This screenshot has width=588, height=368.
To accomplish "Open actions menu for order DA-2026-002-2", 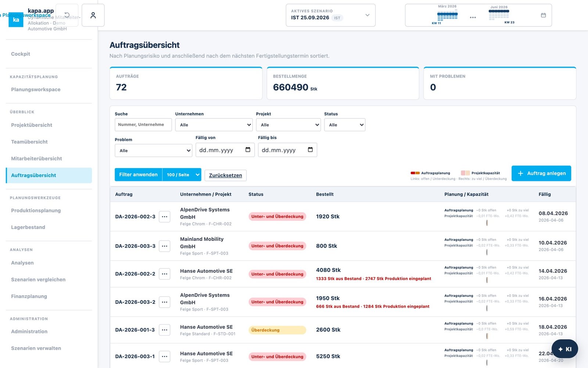I will coord(165,274).
